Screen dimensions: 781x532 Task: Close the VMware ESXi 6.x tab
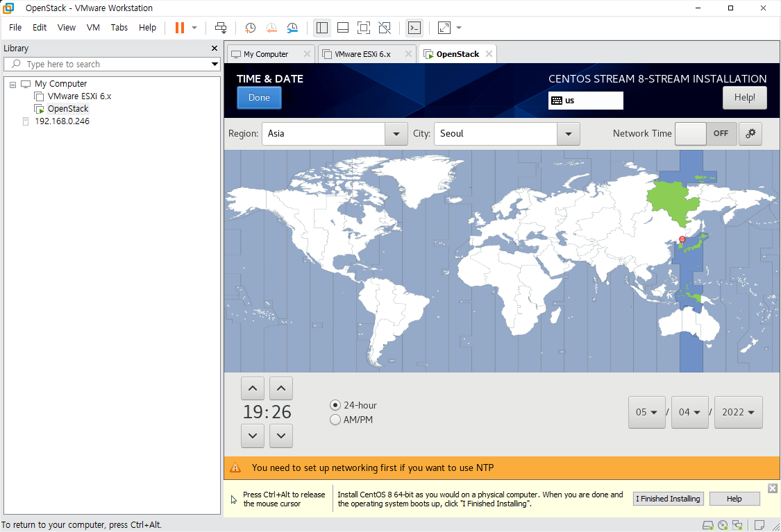(x=408, y=53)
